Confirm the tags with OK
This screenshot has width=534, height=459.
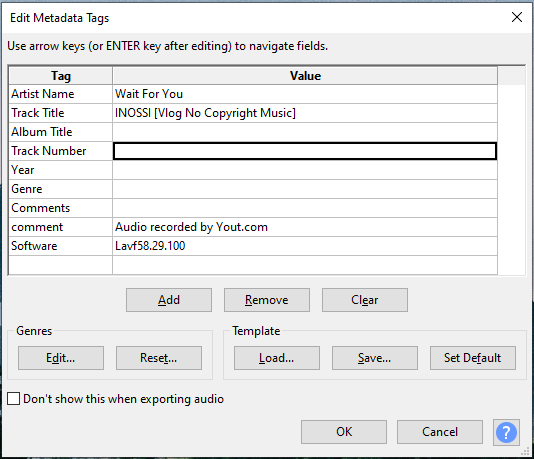click(344, 432)
